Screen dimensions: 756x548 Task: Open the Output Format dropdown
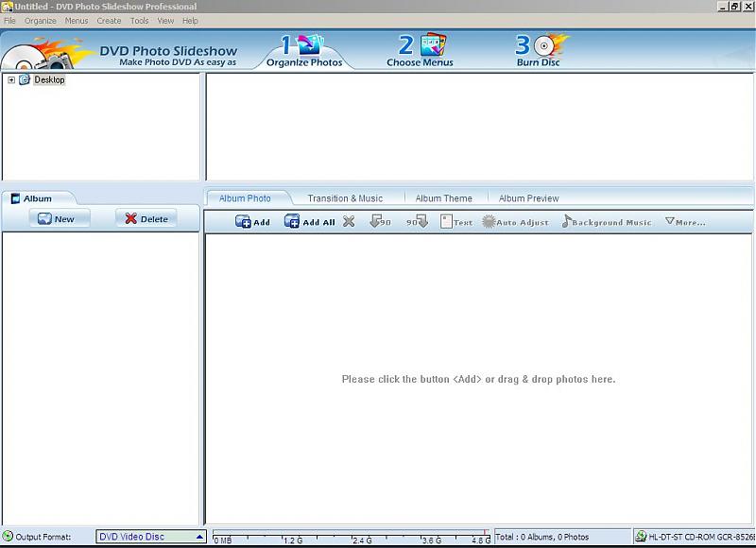(x=151, y=537)
